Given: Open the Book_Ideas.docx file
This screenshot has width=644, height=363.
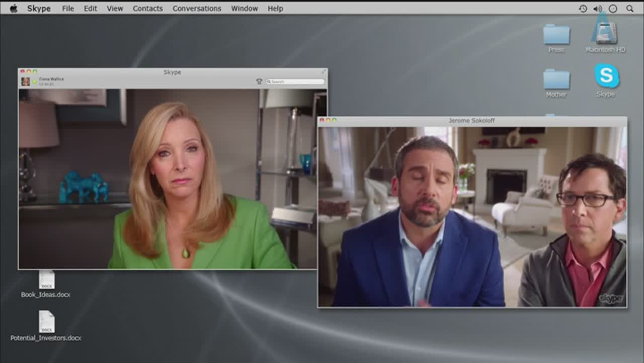Looking at the screenshot, I should 46,280.
